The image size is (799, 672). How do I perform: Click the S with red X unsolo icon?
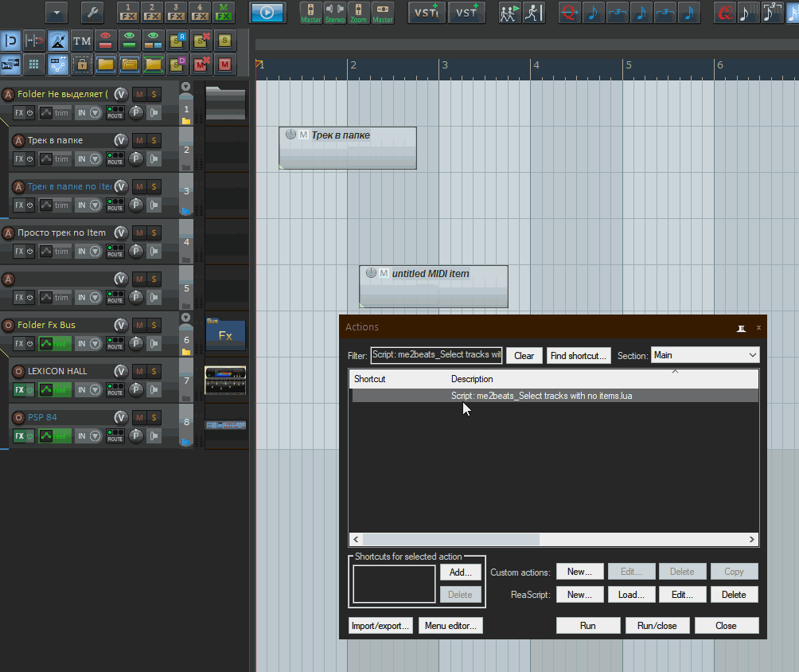pos(201,41)
